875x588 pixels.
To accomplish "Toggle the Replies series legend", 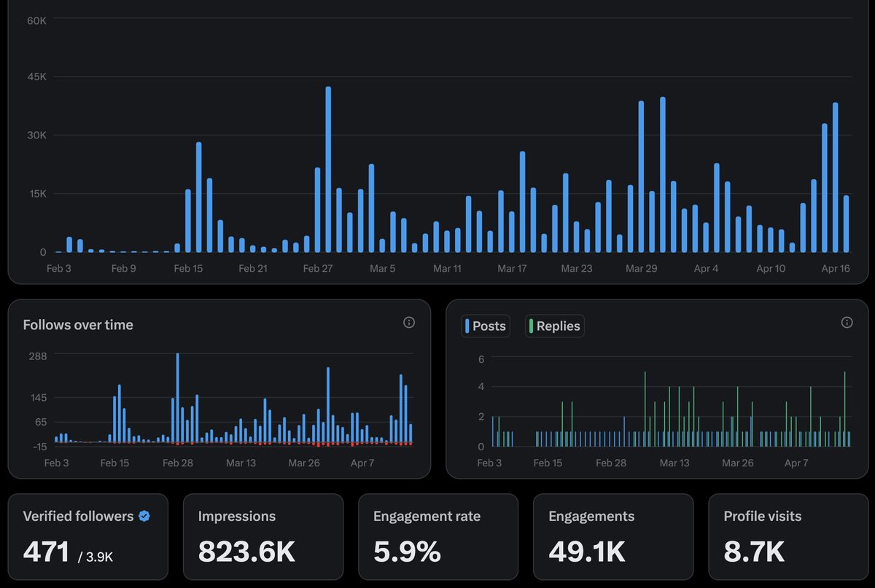I will 555,326.
